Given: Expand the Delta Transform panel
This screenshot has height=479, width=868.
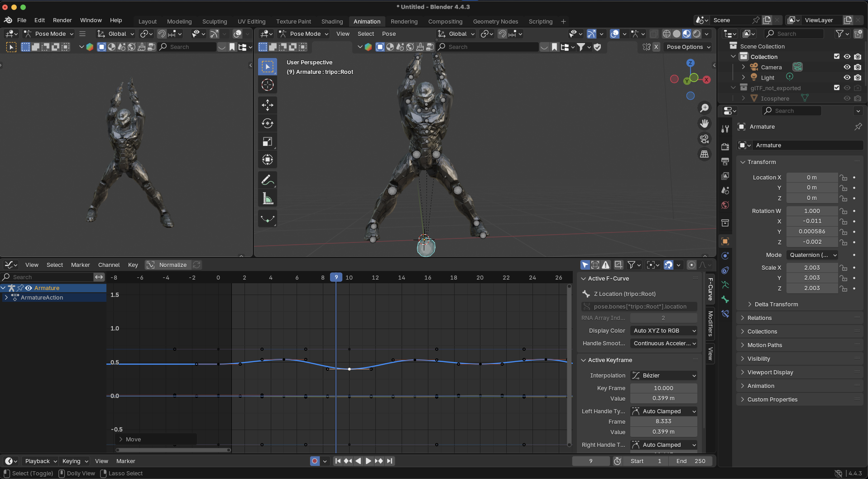Looking at the screenshot, I should pos(776,305).
